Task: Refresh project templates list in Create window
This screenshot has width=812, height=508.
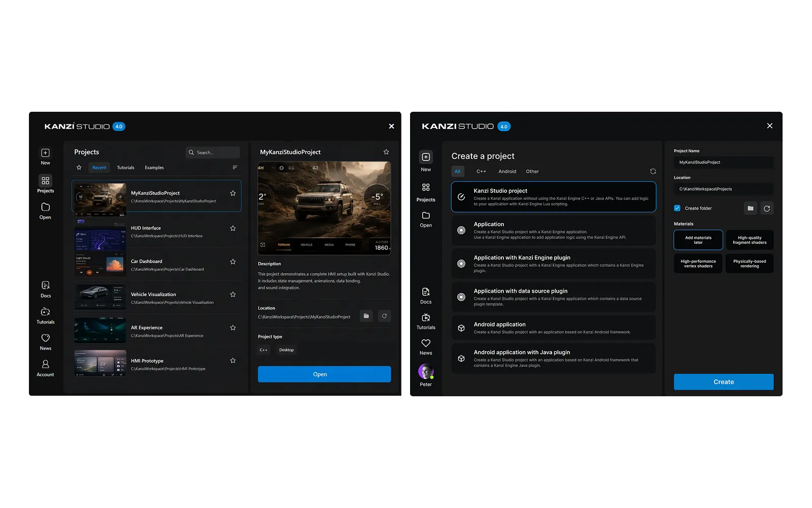Action: tap(653, 171)
